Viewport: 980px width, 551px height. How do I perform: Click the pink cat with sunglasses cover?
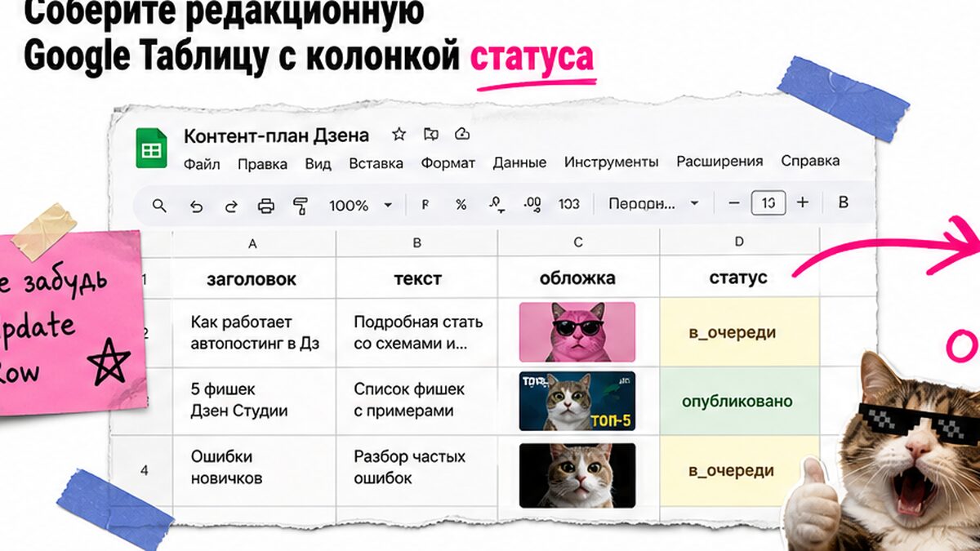point(577,332)
